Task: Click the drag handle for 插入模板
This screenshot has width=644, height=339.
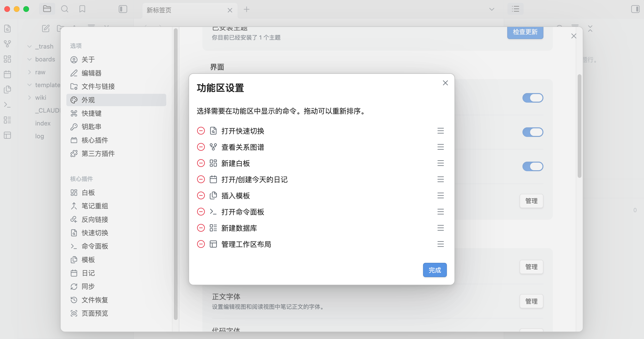Action: coord(440,195)
